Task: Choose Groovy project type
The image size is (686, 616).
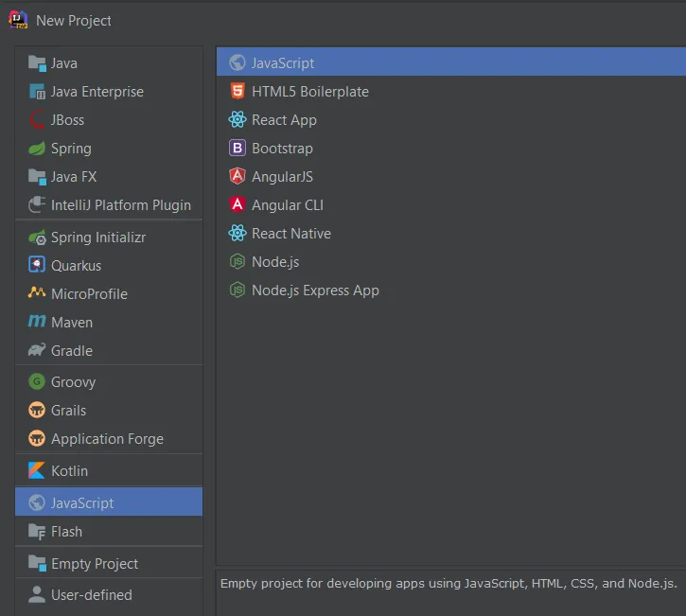Action: pos(109,382)
